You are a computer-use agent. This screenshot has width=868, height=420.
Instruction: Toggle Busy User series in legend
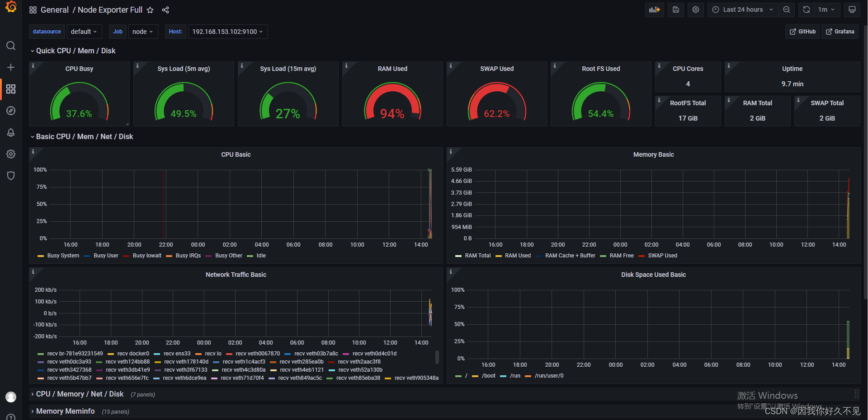click(106, 256)
